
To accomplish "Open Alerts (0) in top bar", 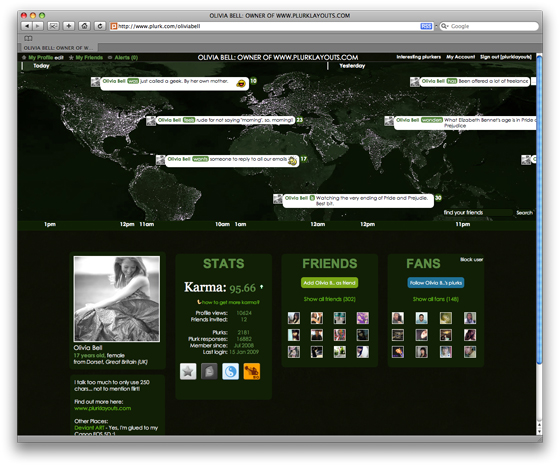I will point(126,57).
